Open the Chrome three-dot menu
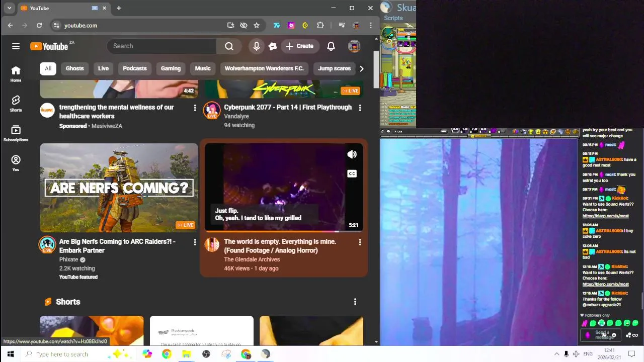The height and width of the screenshot is (362, 644). [x=371, y=25]
